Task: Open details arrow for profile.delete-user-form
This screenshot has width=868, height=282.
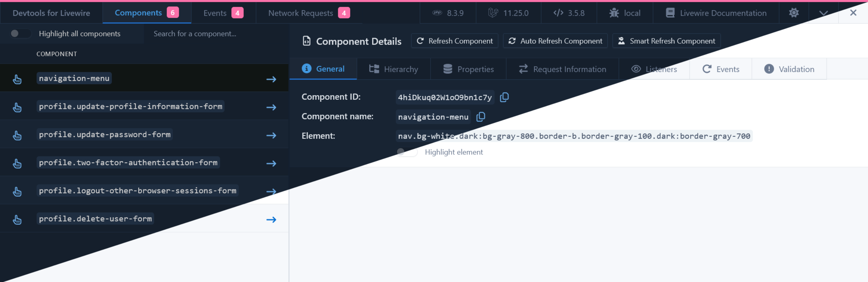Action: tap(271, 220)
